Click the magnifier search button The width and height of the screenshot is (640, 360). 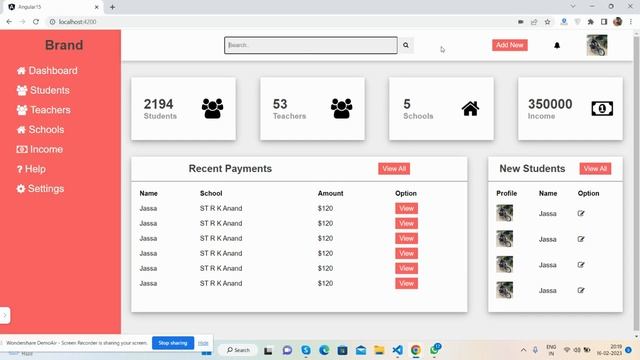406,45
